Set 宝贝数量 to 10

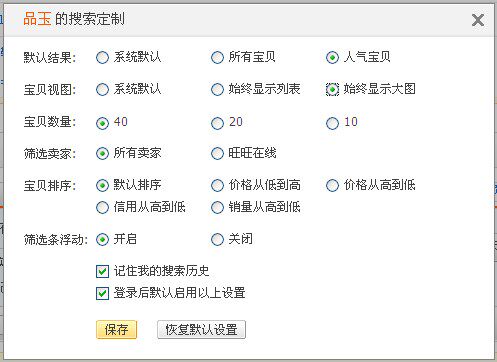332,123
